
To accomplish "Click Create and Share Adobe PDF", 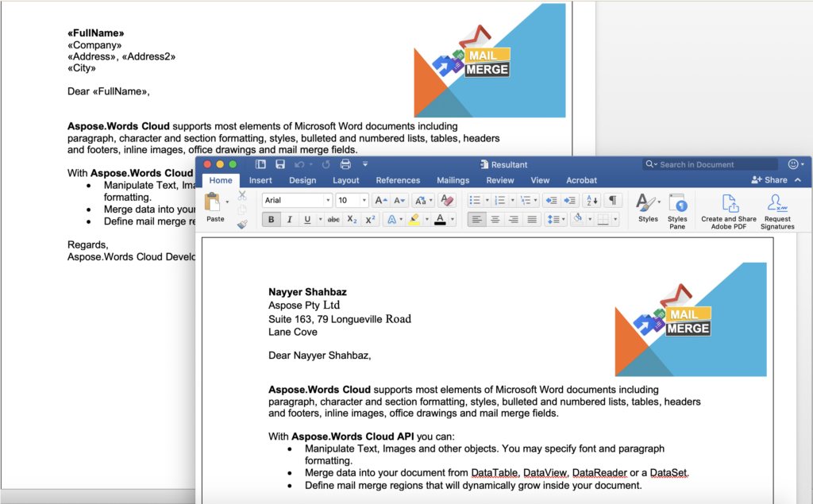I will pyautogui.click(x=729, y=210).
